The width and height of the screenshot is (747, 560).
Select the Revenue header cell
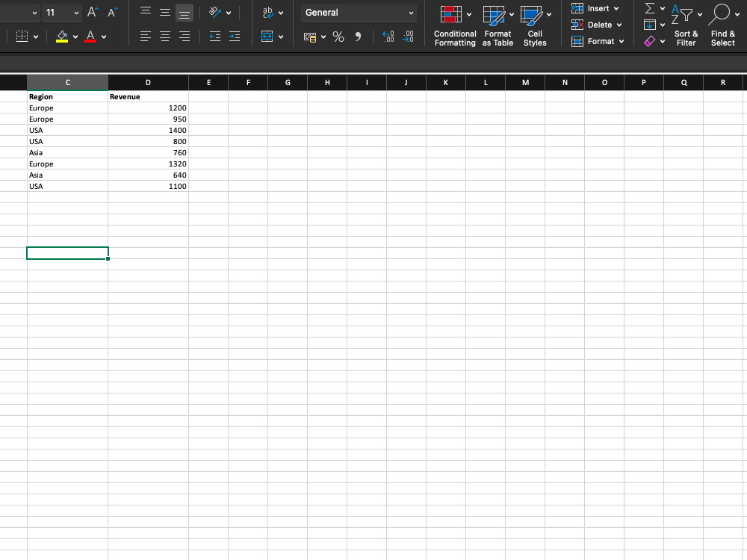[148, 96]
